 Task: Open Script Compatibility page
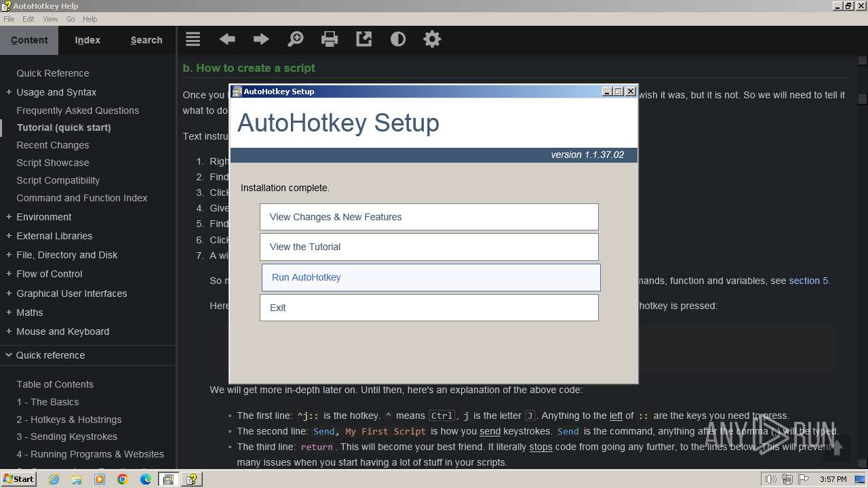(x=58, y=180)
